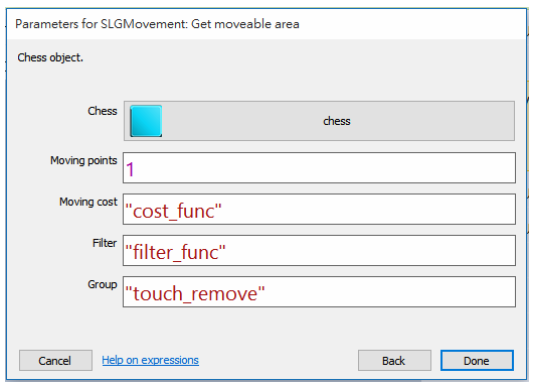Click the "touch_remove" text value
The height and width of the screenshot is (391, 536).
(x=195, y=294)
